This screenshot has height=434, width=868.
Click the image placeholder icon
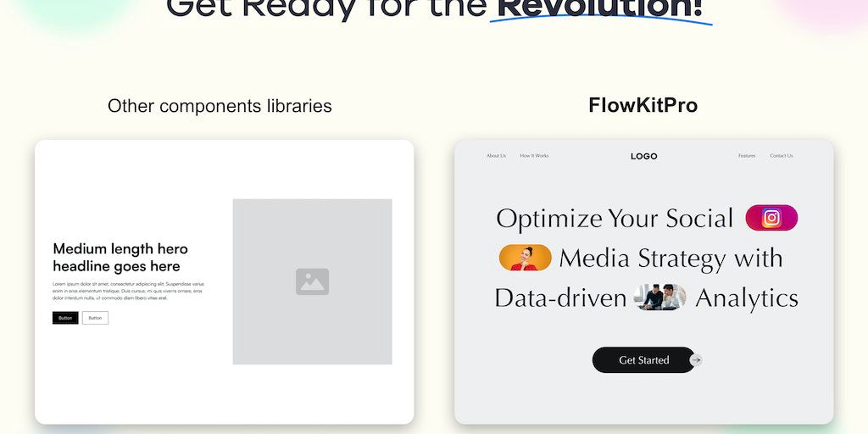(312, 281)
